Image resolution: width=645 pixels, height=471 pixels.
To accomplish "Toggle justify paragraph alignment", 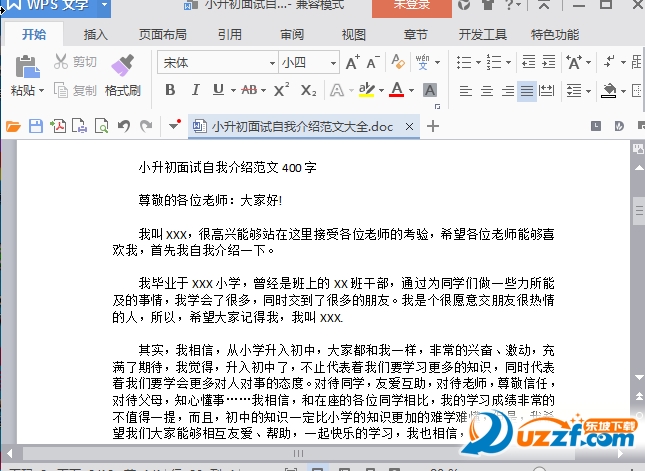I will (x=527, y=91).
